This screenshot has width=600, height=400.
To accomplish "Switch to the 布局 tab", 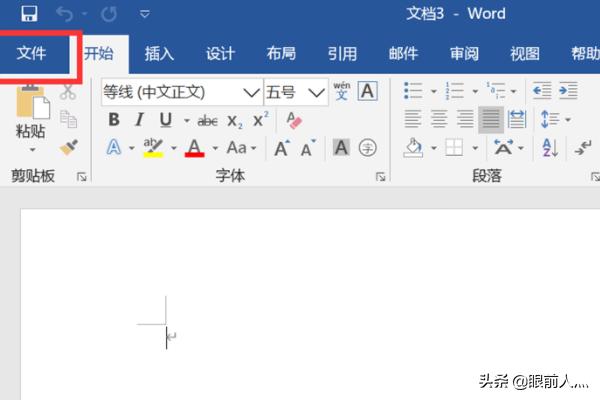I will pyautogui.click(x=281, y=54).
